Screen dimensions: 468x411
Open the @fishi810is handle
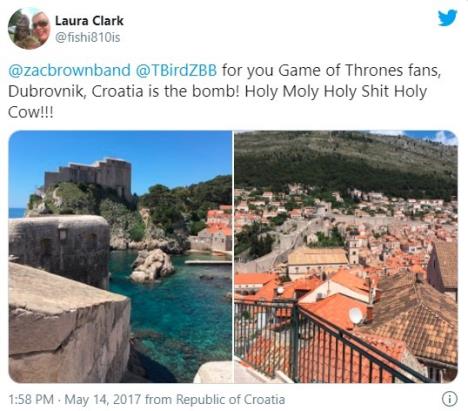(x=88, y=37)
